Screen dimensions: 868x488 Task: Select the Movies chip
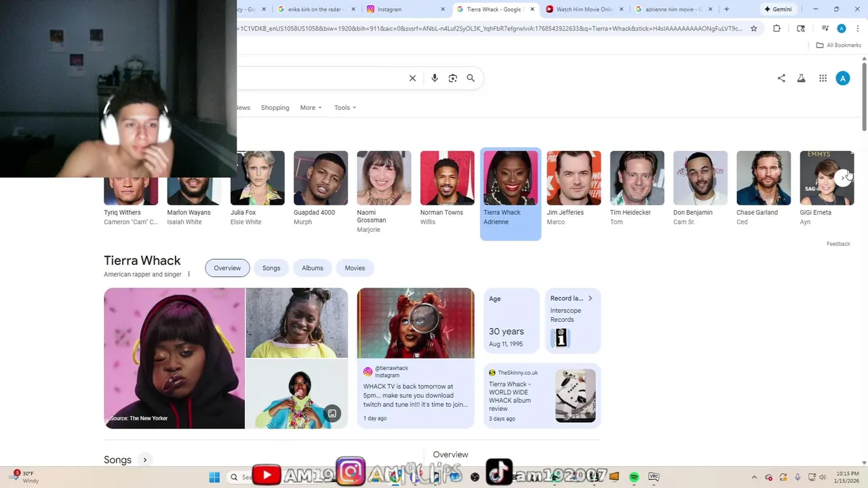355,268
